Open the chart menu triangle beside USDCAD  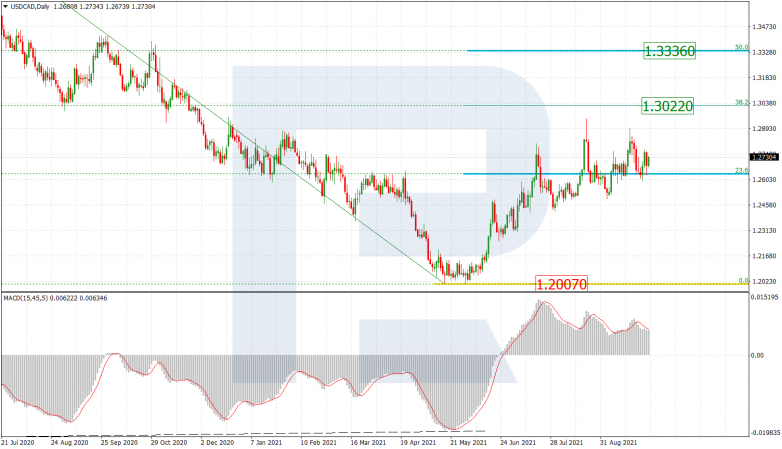tap(5, 7)
